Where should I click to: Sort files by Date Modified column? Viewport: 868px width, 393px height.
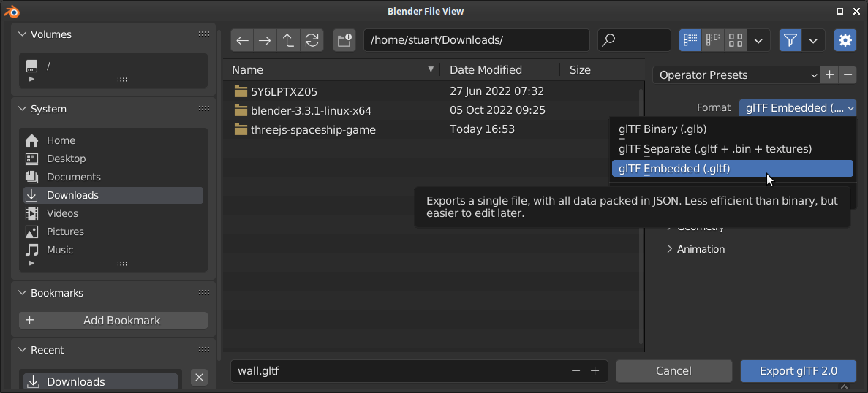(x=500, y=69)
